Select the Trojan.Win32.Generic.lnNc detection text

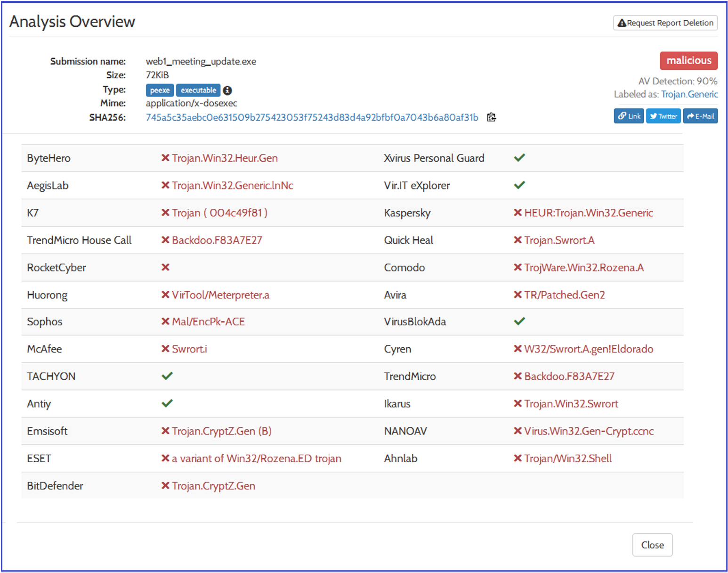(233, 185)
